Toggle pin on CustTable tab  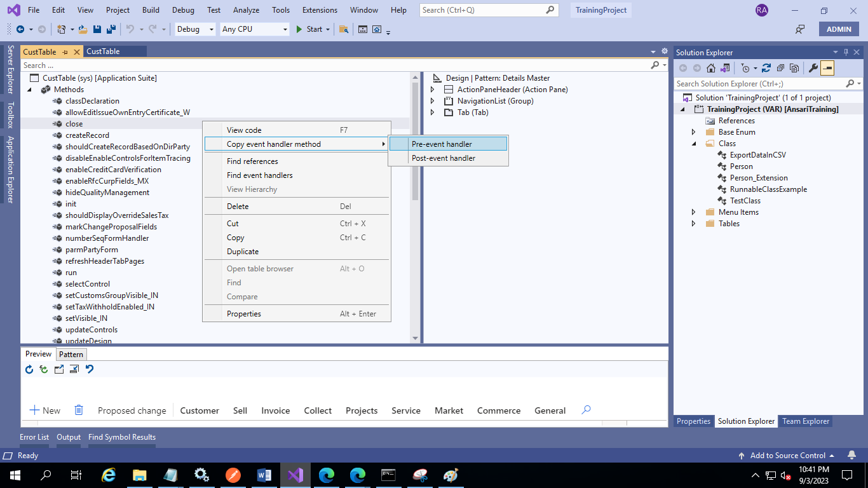click(65, 52)
